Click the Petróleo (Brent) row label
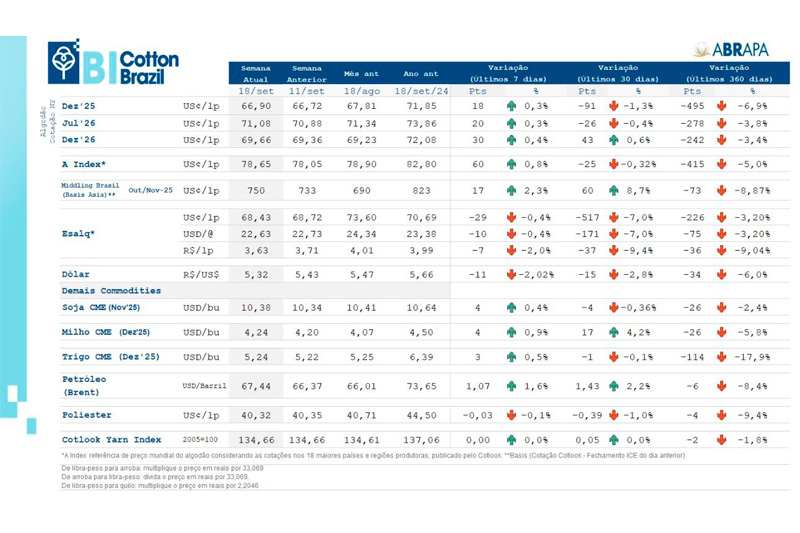The height and width of the screenshot is (533, 800). [x=84, y=385]
